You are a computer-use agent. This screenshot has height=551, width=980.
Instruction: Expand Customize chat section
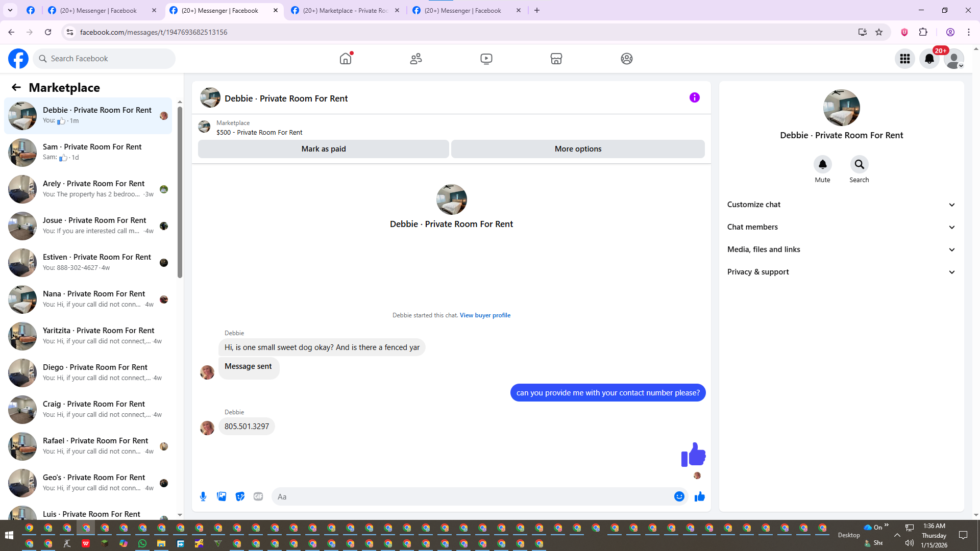(x=841, y=205)
